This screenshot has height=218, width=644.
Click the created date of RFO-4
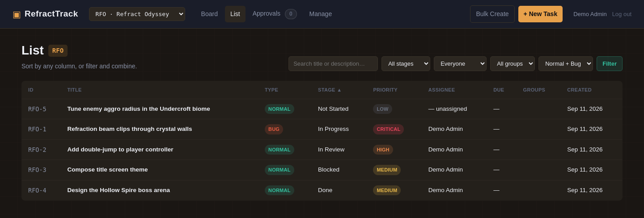click(x=585, y=190)
